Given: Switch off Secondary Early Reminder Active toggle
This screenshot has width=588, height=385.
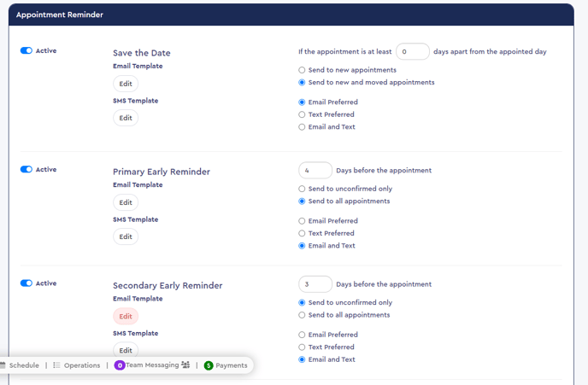Looking at the screenshot, I should pyautogui.click(x=26, y=283).
